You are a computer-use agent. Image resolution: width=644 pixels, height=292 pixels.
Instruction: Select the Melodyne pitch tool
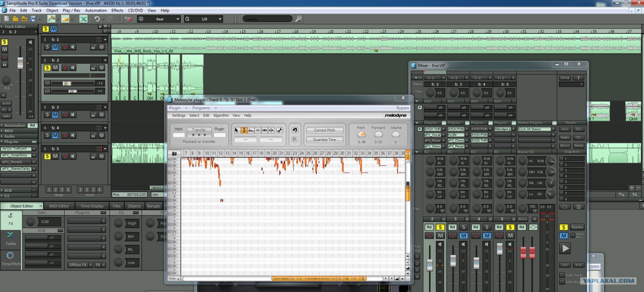coord(244,130)
